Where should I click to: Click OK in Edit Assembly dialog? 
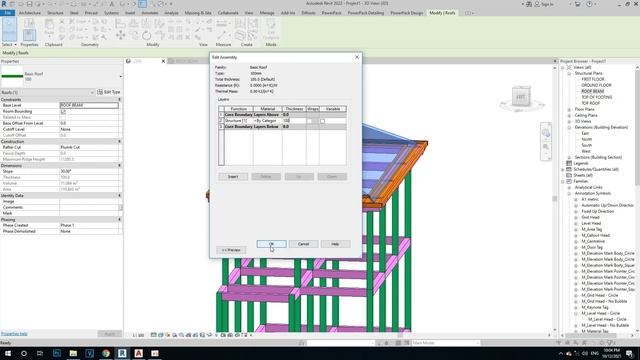pyautogui.click(x=271, y=244)
